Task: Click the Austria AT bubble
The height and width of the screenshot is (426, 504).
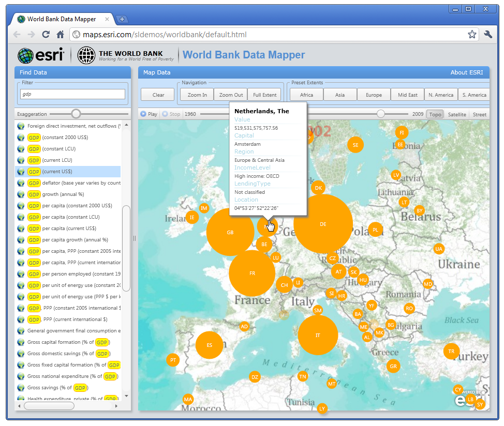Action: 338,271
